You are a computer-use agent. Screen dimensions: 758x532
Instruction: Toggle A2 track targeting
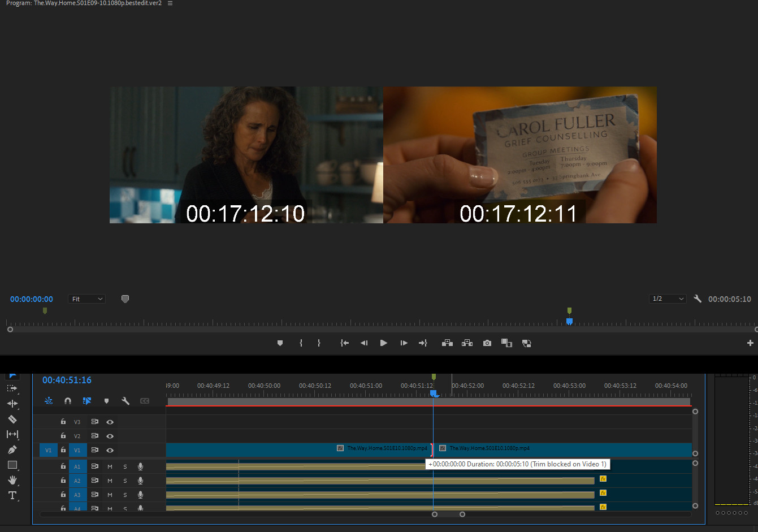77,481
